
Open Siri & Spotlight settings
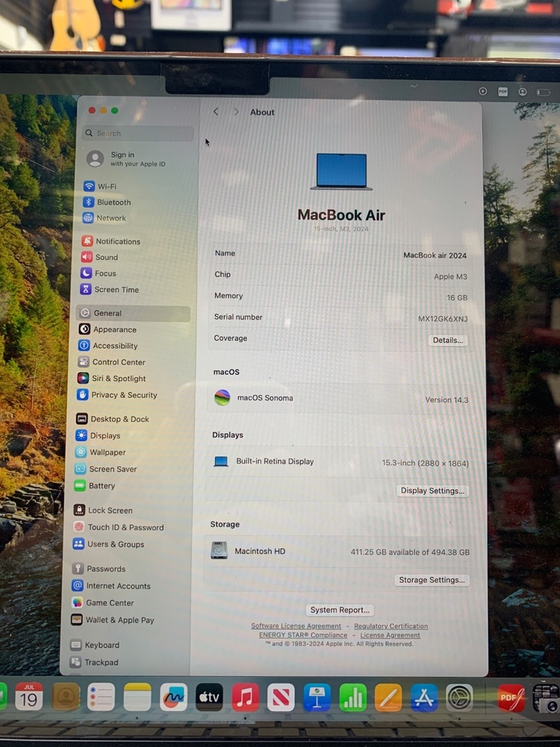(112, 378)
